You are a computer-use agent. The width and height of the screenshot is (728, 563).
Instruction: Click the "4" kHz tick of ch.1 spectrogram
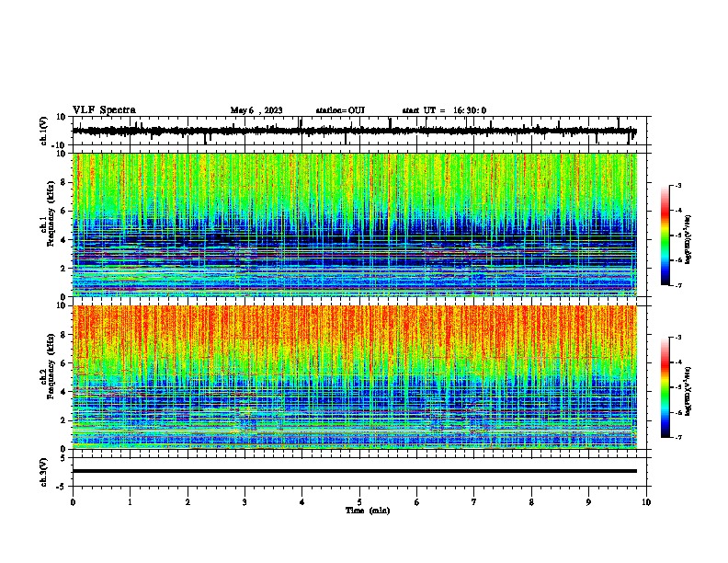click(63, 240)
